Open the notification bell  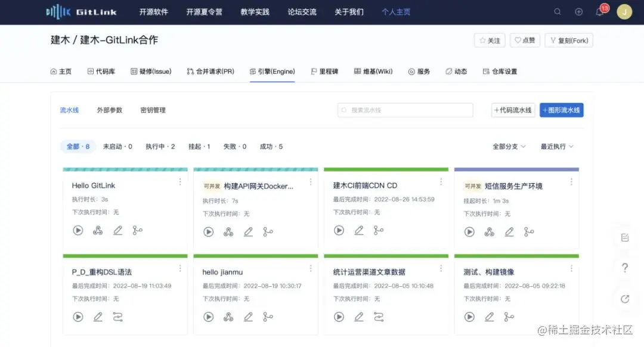point(599,12)
